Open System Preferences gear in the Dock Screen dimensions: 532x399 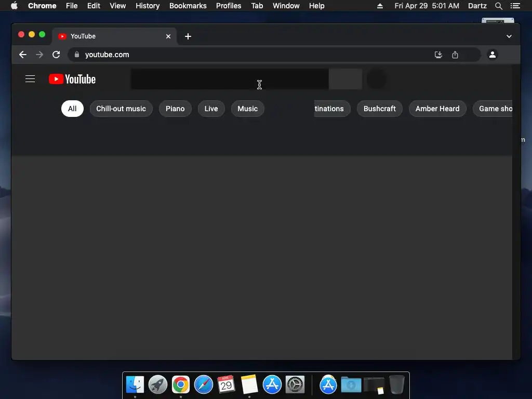[295, 384]
